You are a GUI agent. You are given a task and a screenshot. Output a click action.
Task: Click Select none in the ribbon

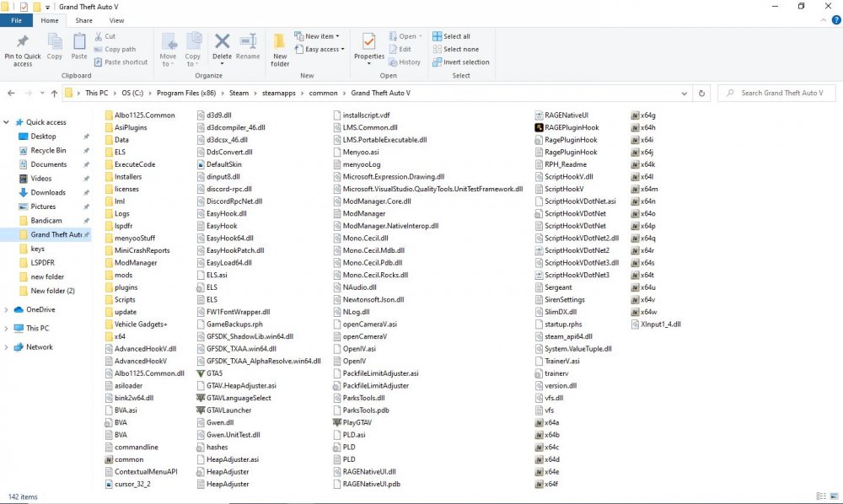(x=455, y=49)
